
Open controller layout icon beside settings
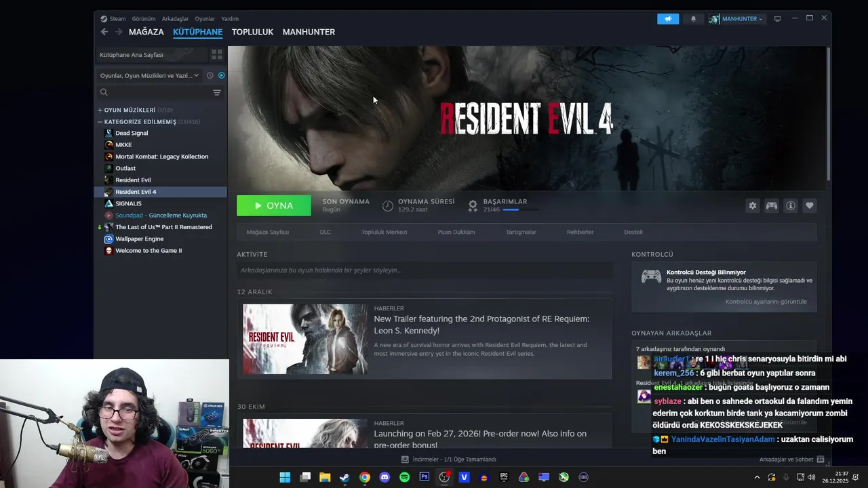point(772,205)
